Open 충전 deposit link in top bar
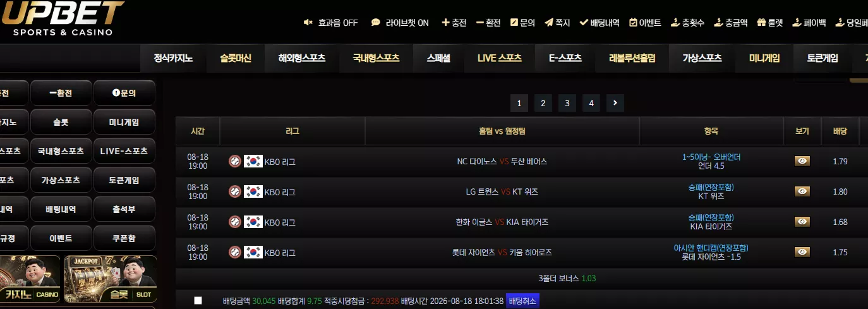This screenshot has width=868, height=309. coord(454,22)
